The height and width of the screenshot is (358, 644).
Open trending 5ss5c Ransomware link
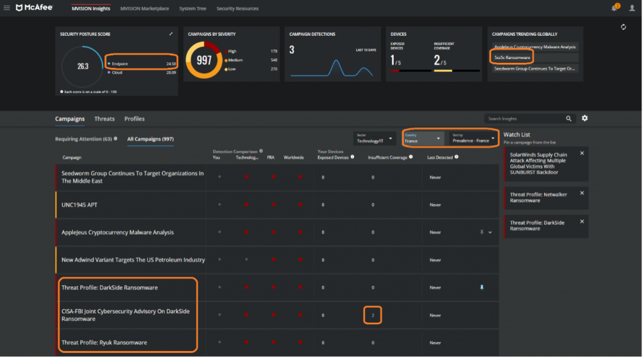click(512, 58)
